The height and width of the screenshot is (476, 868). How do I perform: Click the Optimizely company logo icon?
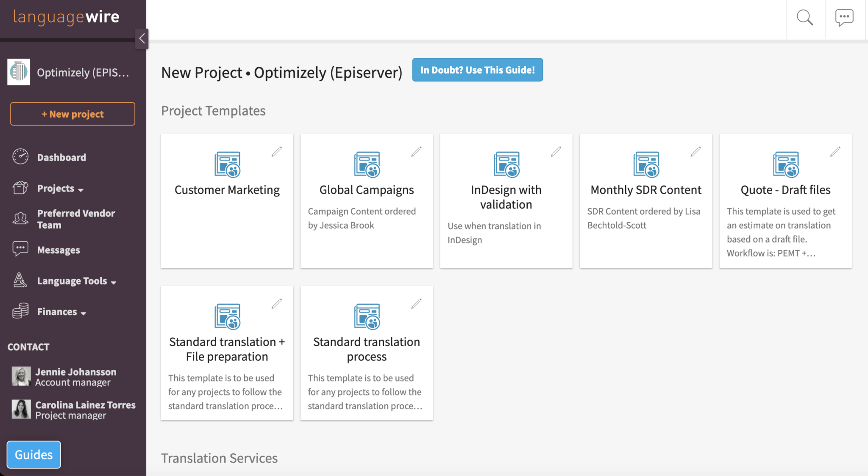coord(19,72)
